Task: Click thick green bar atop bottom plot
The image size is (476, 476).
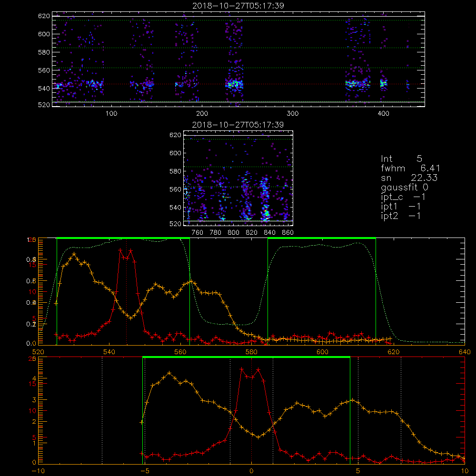Action: 246,357
